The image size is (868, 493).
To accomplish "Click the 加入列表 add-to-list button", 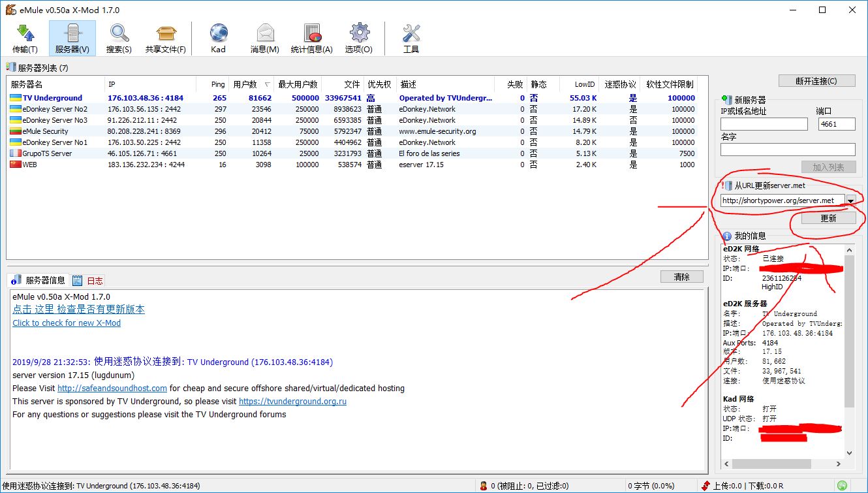I will (828, 167).
